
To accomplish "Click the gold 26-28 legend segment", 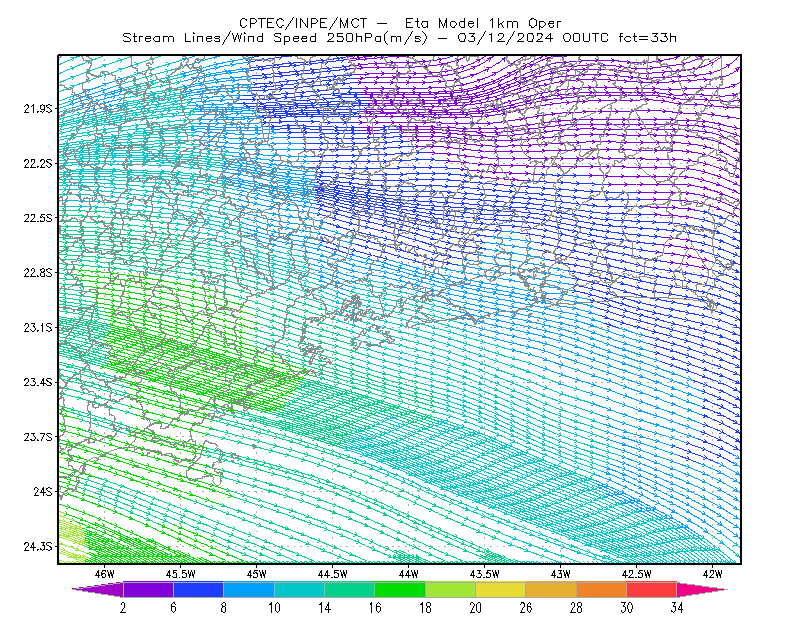I will pyautogui.click(x=551, y=589).
